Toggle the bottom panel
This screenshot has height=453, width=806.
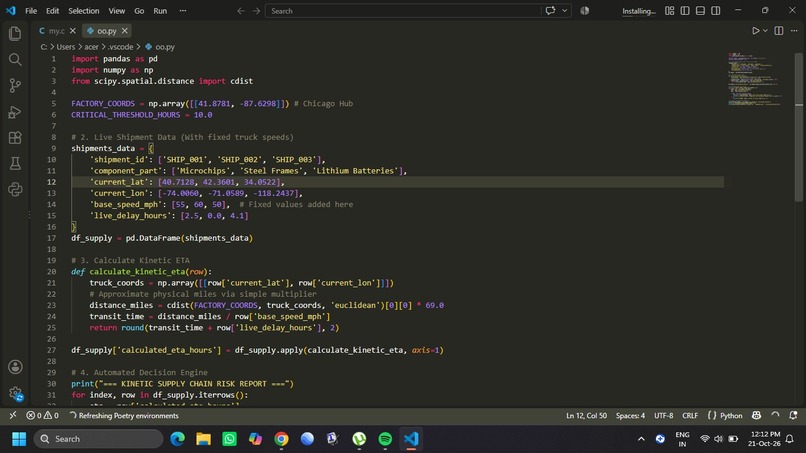(x=700, y=11)
